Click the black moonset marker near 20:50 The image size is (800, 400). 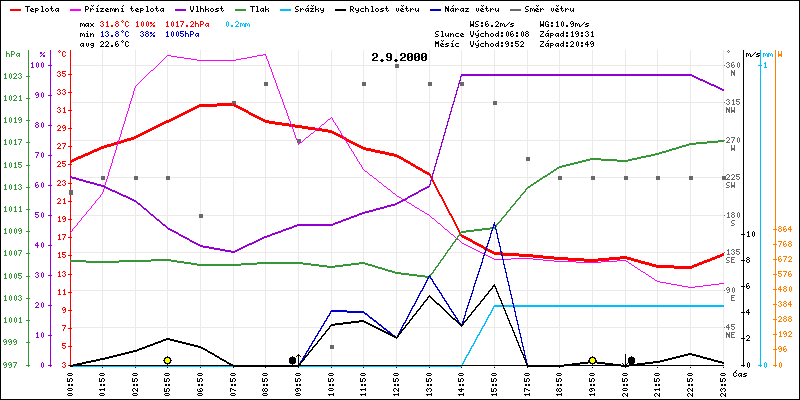(631, 360)
